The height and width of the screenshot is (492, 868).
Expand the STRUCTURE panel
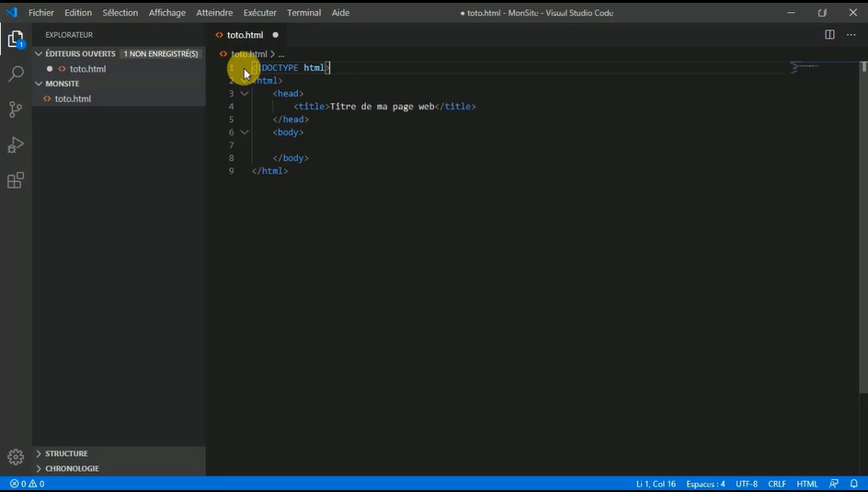click(x=66, y=453)
